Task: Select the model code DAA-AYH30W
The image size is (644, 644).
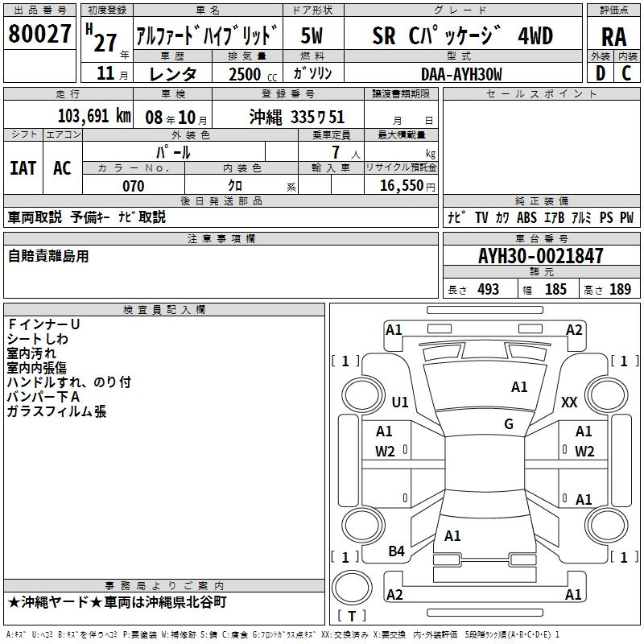Action: point(461,74)
